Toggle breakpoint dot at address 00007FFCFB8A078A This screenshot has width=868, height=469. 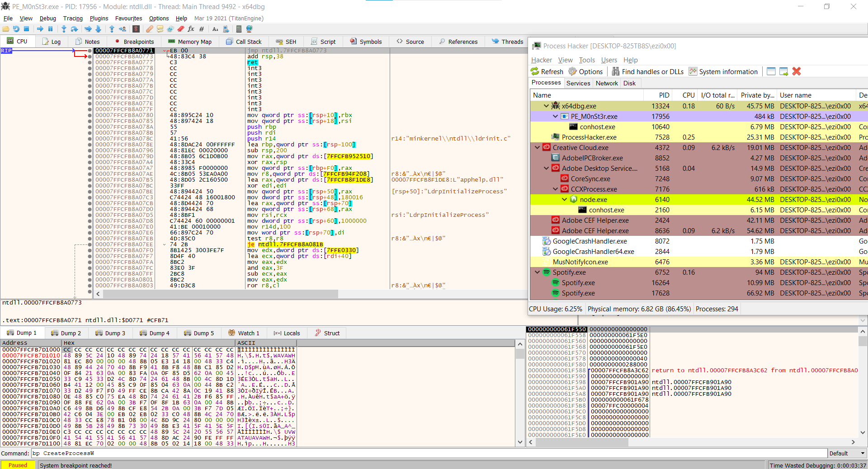pos(90,127)
